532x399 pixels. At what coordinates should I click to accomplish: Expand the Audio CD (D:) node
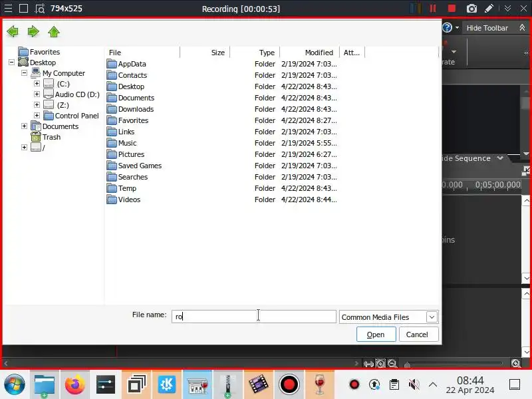click(x=37, y=94)
